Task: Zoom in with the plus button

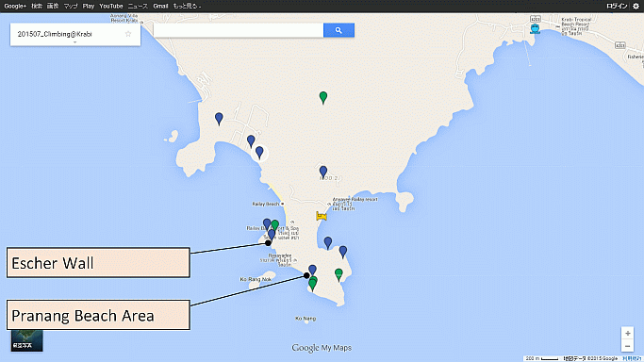Action: pyautogui.click(x=628, y=334)
